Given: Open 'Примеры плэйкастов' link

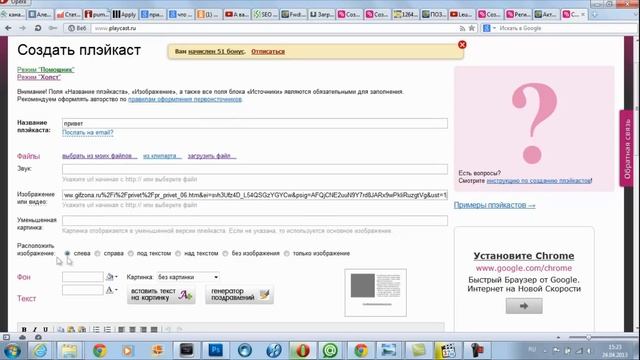Looking at the screenshot, I should (x=495, y=205).
